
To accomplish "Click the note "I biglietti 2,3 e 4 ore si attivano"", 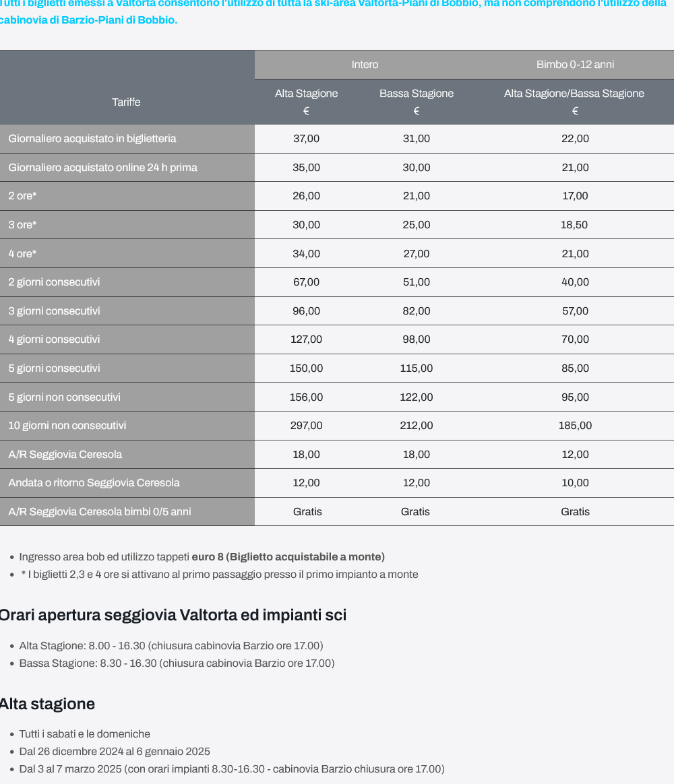I will (219, 575).
